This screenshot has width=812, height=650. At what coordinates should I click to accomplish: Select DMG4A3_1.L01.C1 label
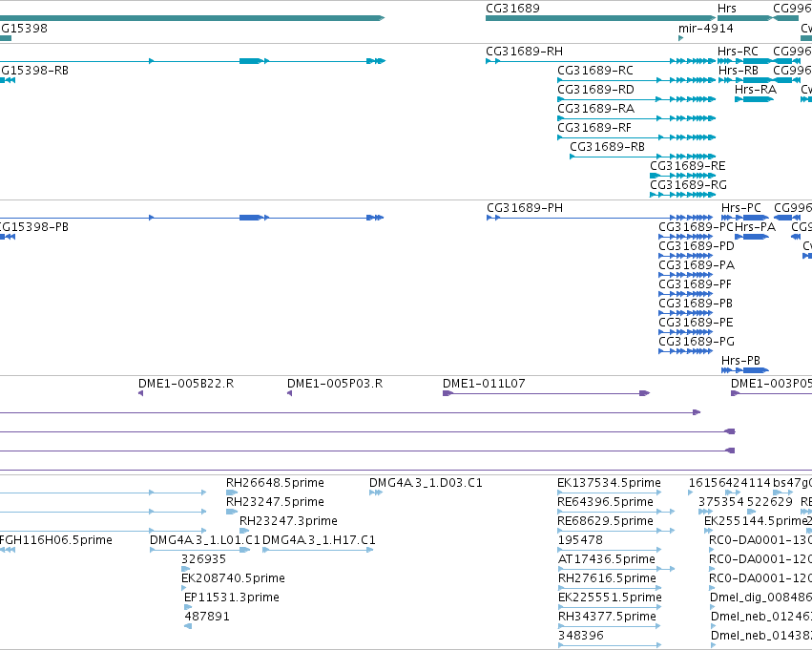pos(205,540)
